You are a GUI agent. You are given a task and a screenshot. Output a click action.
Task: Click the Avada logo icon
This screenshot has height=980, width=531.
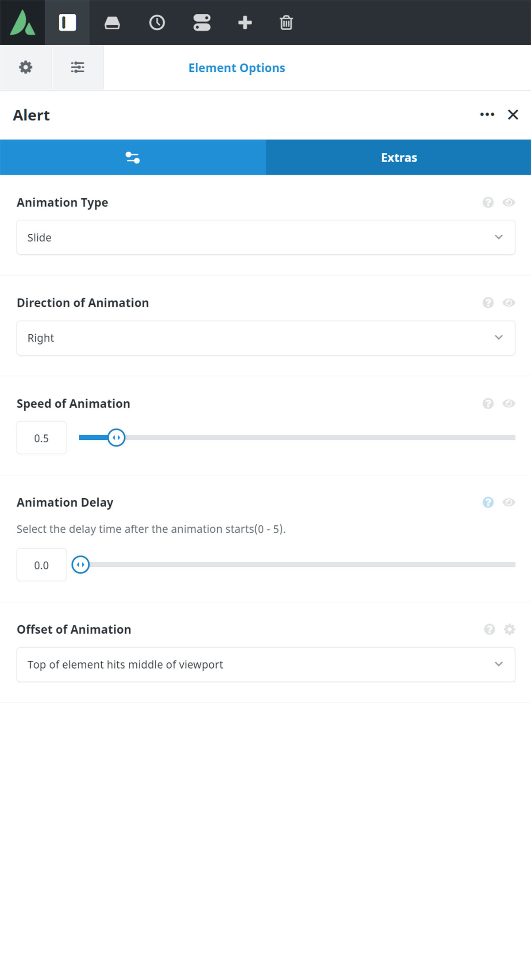point(23,23)
